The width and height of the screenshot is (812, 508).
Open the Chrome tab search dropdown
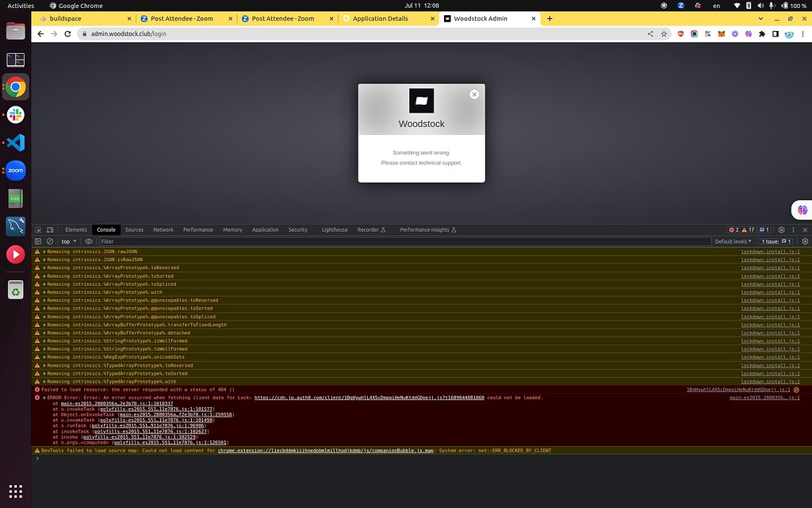pos(760,19)
